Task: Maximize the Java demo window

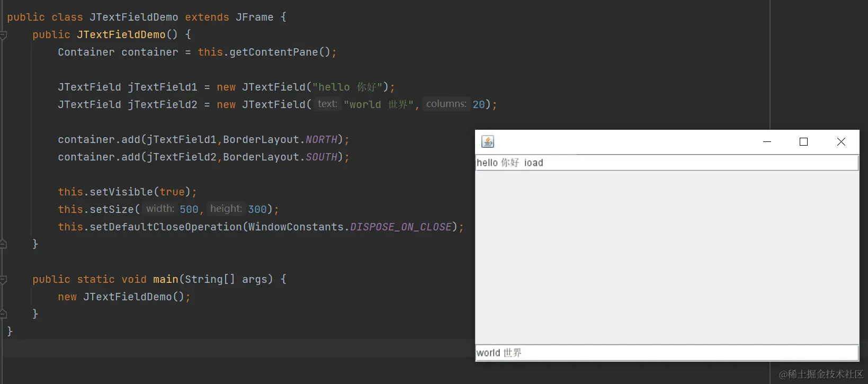Action: (x=803, y=142)
